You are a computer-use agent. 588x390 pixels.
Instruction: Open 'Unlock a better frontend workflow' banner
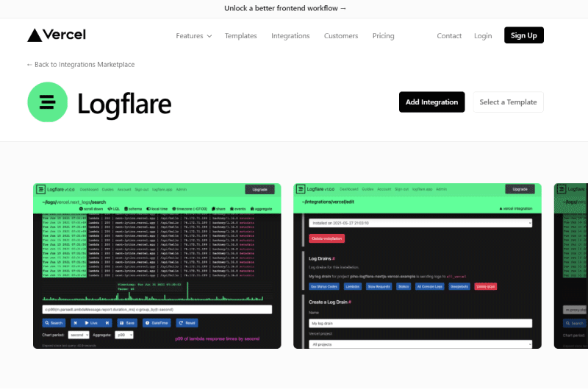point(285,8)
